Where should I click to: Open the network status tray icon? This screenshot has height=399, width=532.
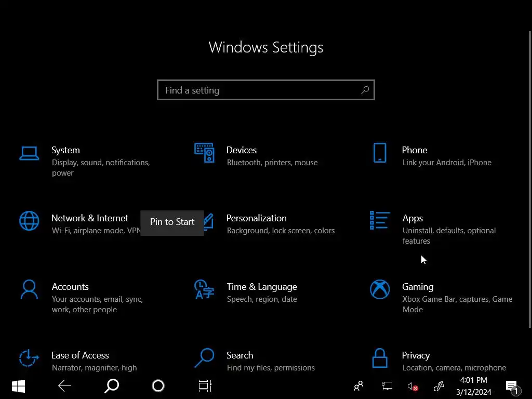387,386
